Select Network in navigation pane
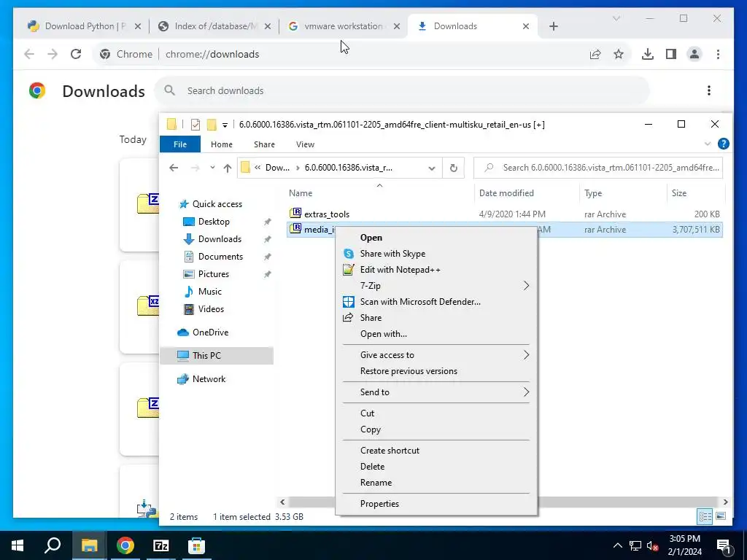Image resolution: width=747 pixels, height=560 pixels. [x=209, y=379]
